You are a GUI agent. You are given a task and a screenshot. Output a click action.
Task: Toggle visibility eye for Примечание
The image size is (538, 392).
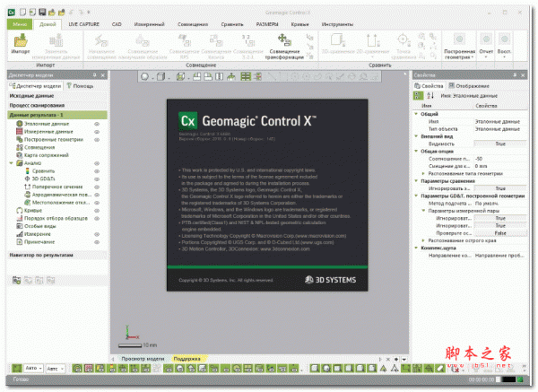pyautogui.click(x=97, y=242)
